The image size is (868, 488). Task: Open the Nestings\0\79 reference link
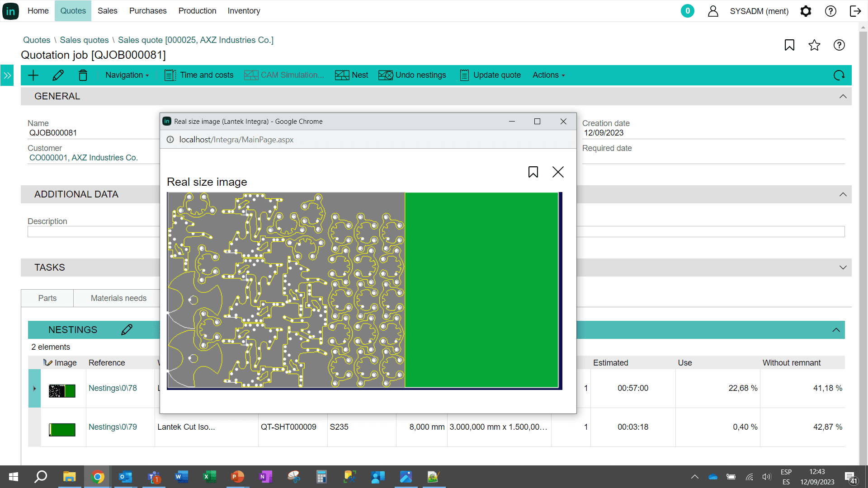point(113,427)
